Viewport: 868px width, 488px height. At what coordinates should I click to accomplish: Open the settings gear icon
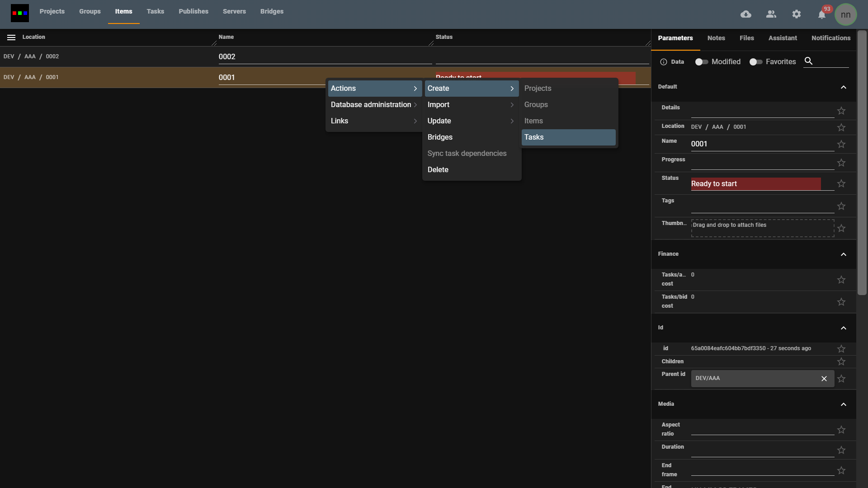pyautogui.click(x=797, y=14)
